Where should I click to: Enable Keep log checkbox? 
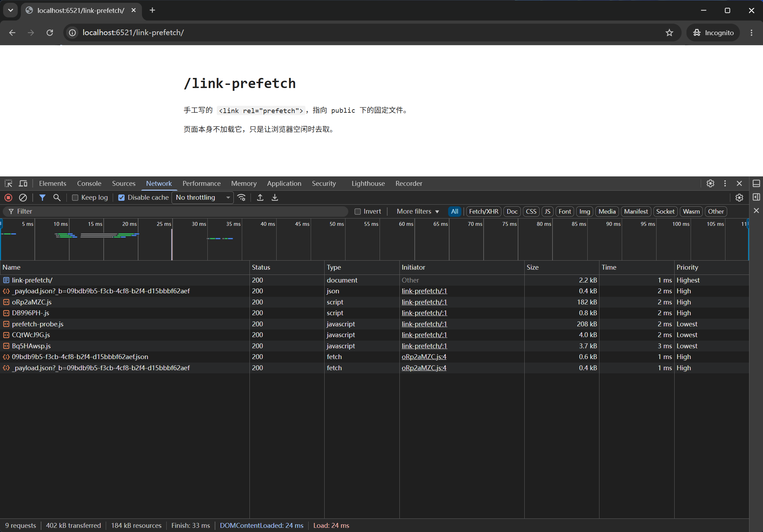coord(75,198)
